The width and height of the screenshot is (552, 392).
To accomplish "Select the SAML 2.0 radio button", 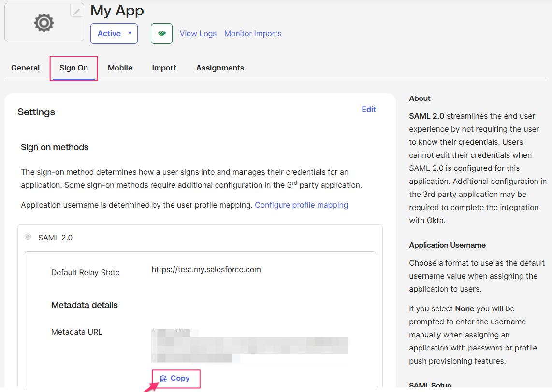I will point(28,237).
